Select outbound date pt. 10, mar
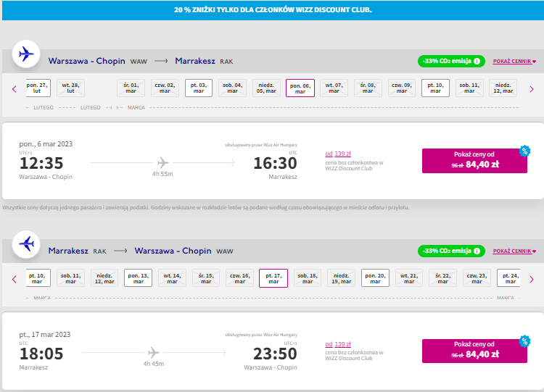 [435, 88]
